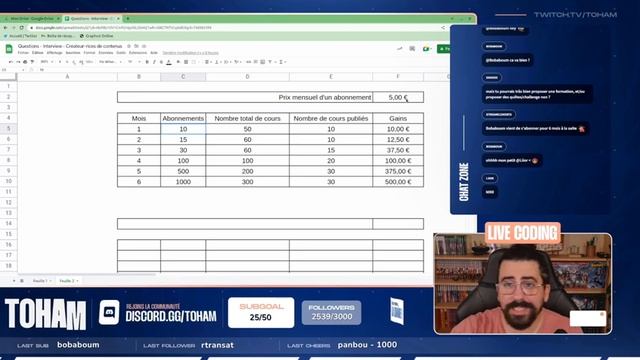This screenshot has height=360, width=640.
Task: Toggle italic formatting
Action: pos(154,62)
